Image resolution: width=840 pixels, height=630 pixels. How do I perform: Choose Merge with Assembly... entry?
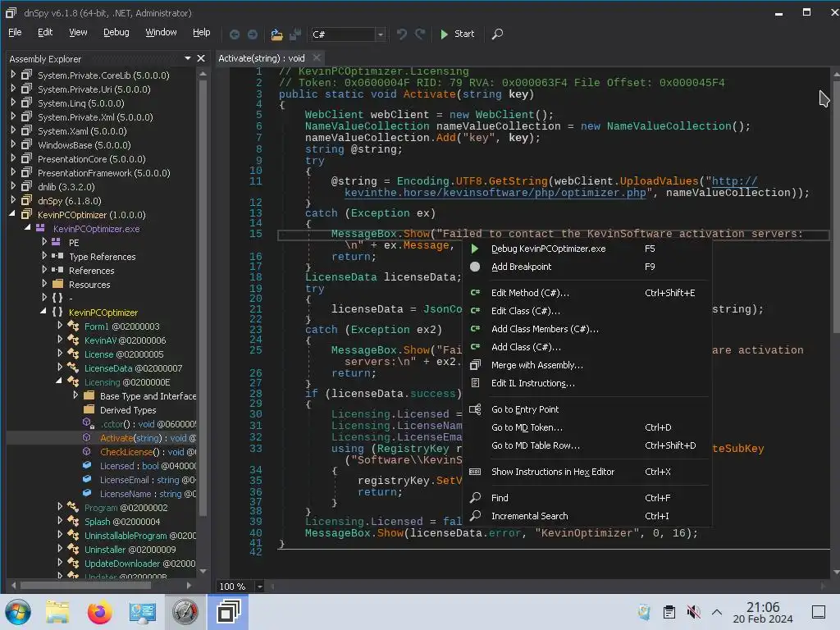click(587, 365)
